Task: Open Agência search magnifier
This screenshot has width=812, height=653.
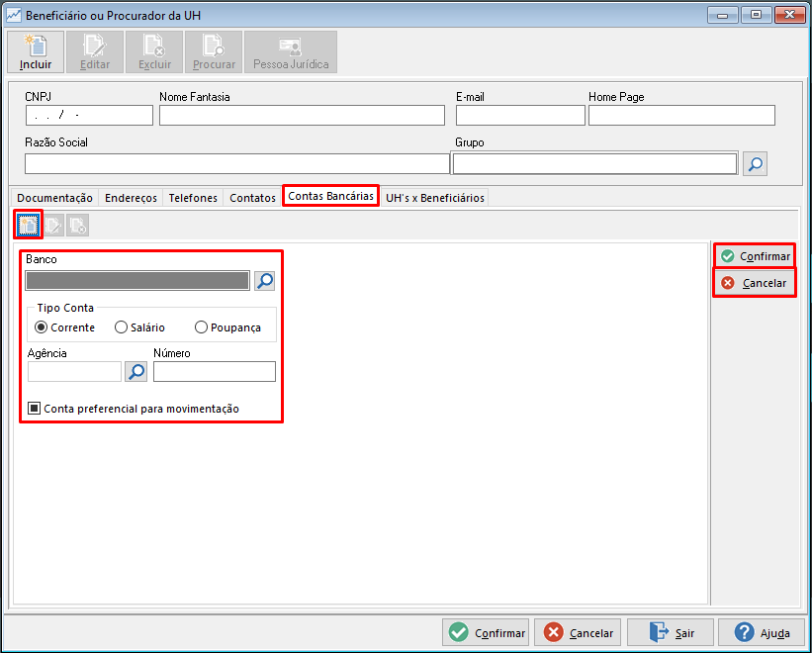Action: [136, 371]
